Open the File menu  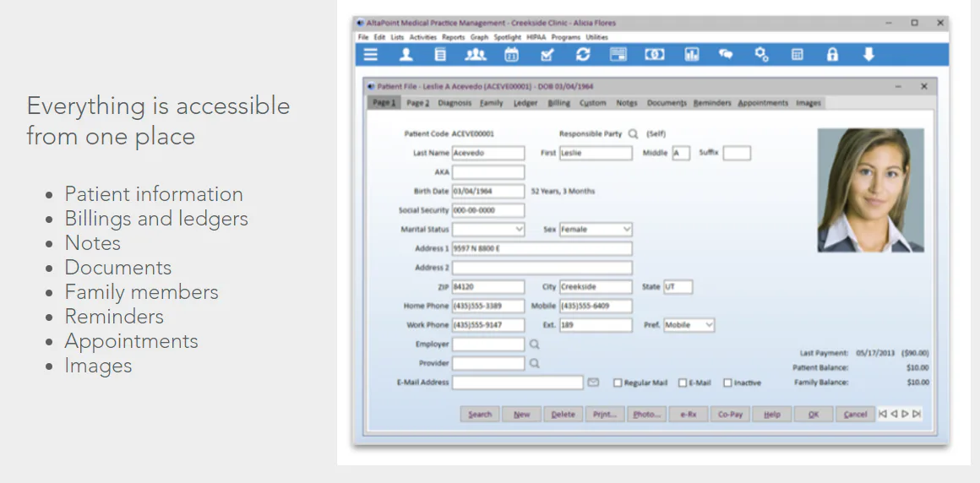pyautogui.click(x=363, y=37)
